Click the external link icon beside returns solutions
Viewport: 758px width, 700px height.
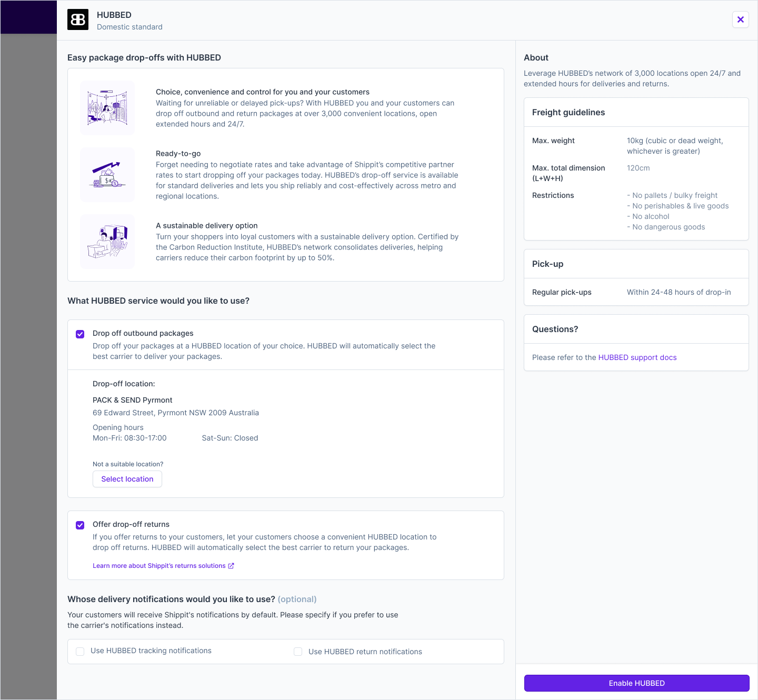tap(231, 566)
